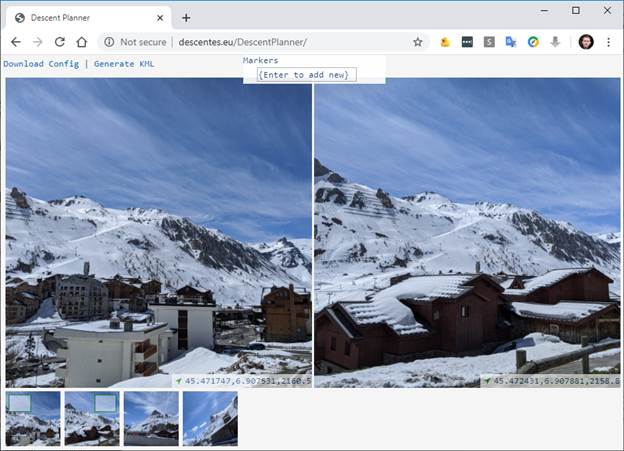Click the left photo GPS arrow icon
This screenshot has height=451, width=624.
[179, 381]
